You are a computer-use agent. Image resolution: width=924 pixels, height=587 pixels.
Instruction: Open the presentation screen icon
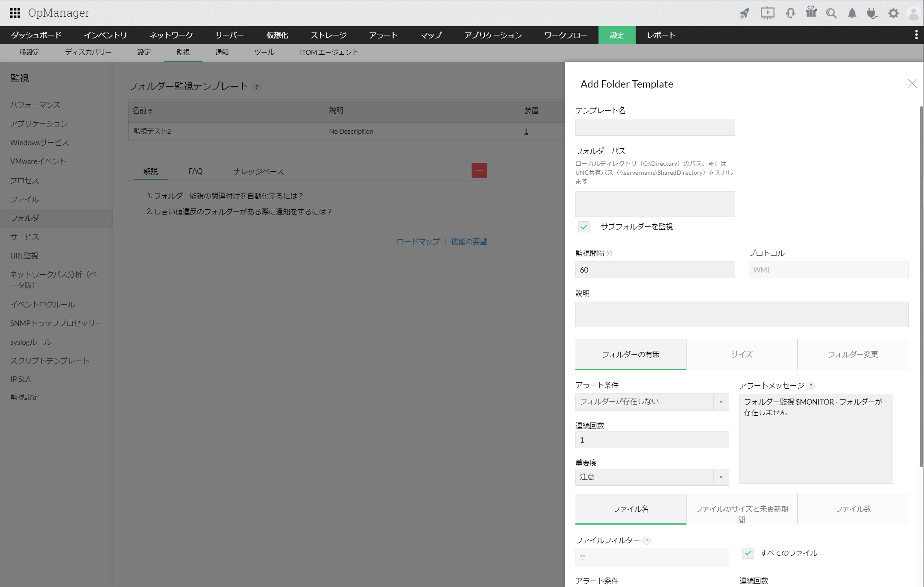pos(767,13)
